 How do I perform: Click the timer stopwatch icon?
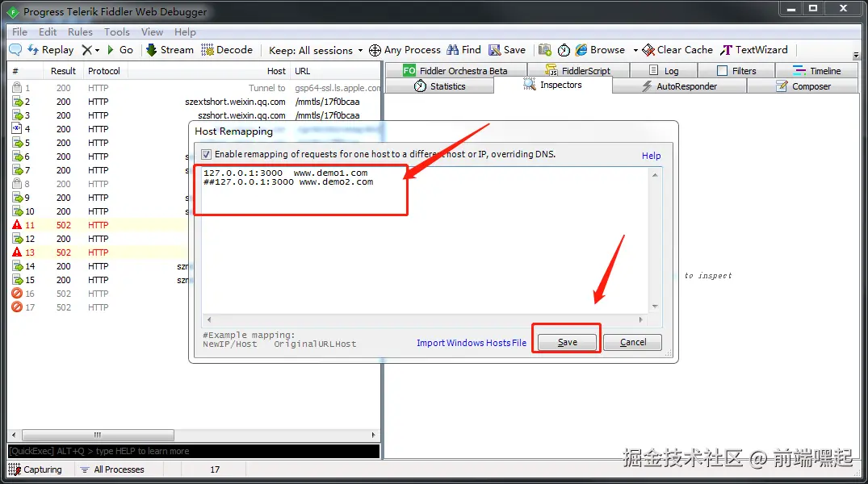pyautogui.click(x=564, y=50)
